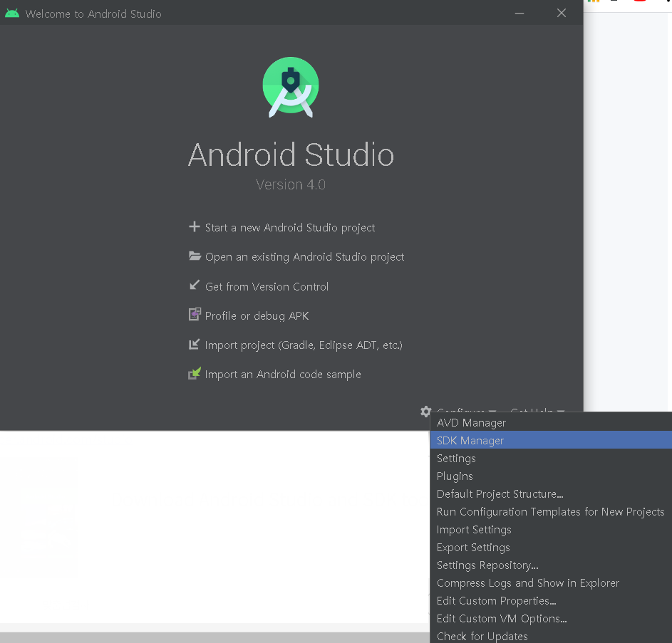
Task: Minimize the Welcome to Android Studio window
Action: tap(519, 14)
